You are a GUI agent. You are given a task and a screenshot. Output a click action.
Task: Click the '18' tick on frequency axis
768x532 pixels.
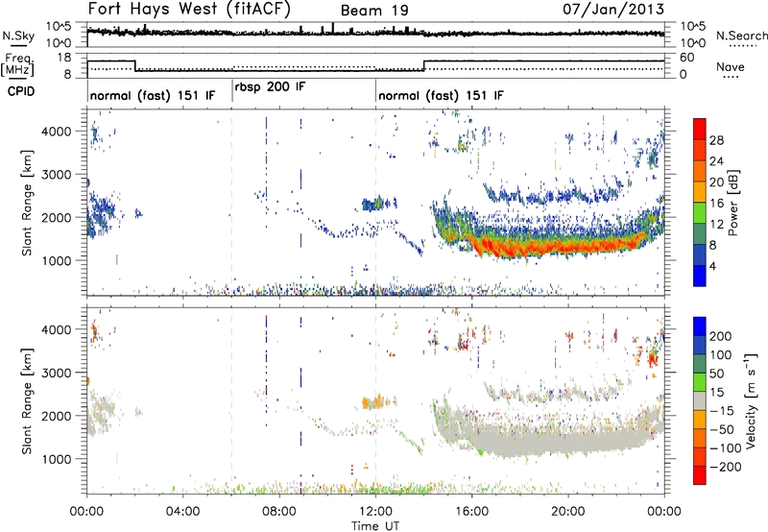tap(64, 58)
